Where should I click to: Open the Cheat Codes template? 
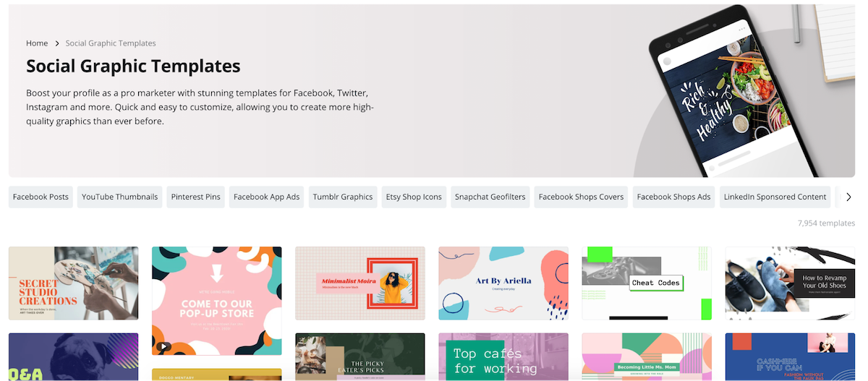[647, 283]
